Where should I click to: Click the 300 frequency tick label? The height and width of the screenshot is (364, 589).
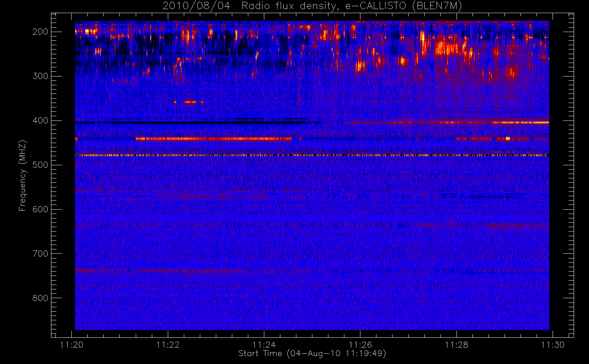40,76
